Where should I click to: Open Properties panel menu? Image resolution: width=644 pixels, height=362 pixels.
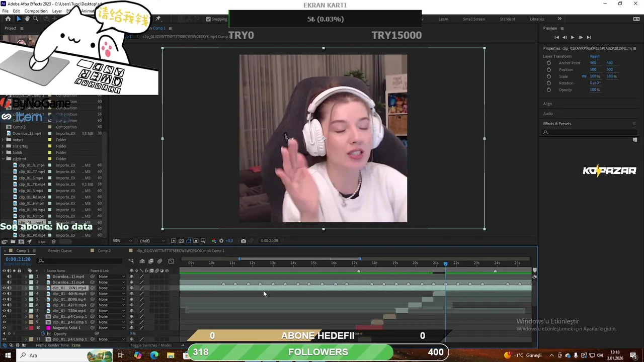(635, 48)
